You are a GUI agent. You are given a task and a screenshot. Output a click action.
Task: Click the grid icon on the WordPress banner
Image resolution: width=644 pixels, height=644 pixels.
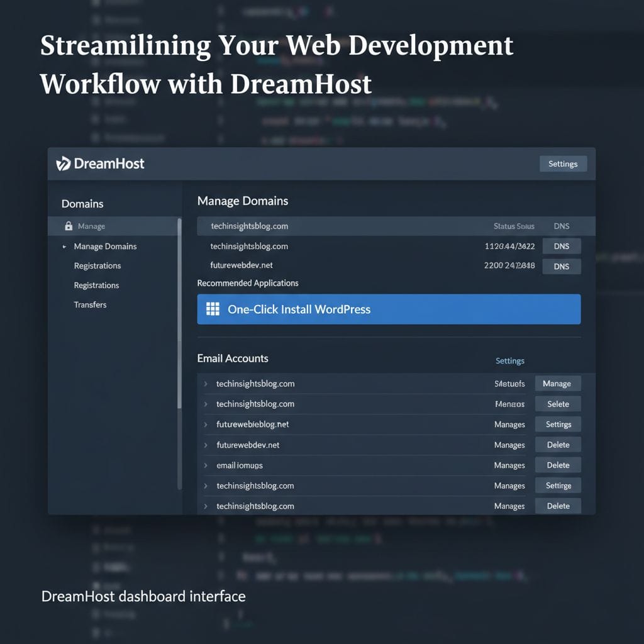[x=213, y=309]
